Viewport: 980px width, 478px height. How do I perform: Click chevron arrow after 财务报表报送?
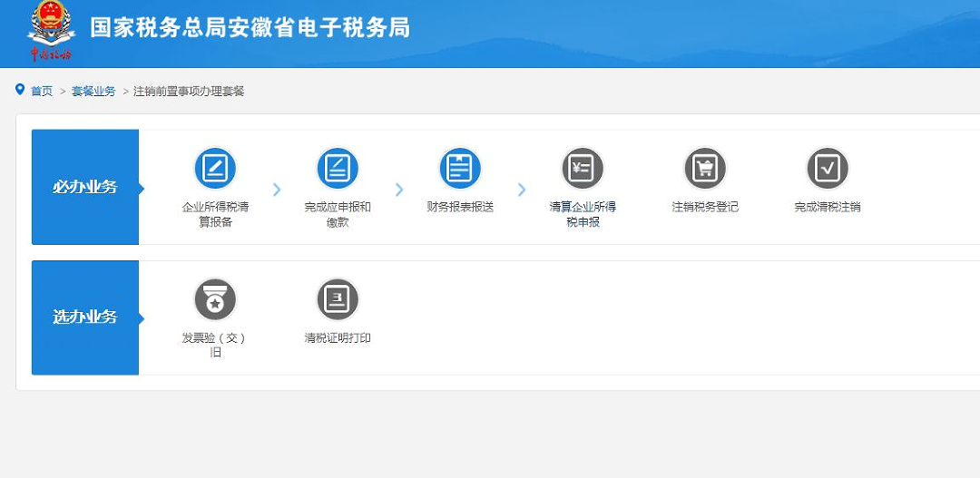tap(522, 190)
